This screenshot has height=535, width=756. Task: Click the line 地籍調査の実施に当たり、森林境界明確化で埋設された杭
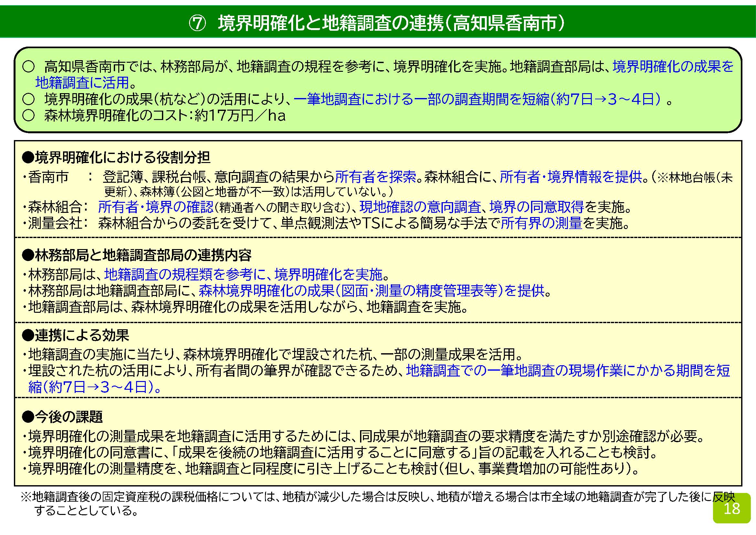[273, 355]
